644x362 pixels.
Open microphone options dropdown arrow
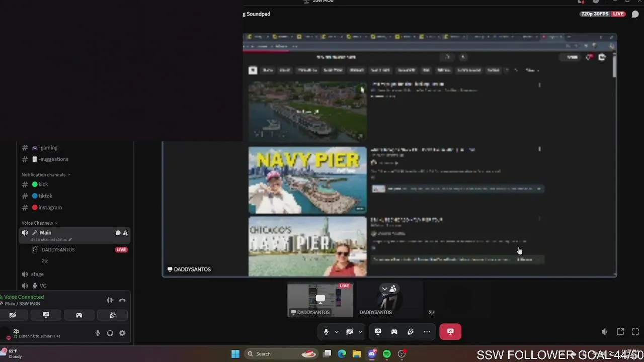(337, 332)
